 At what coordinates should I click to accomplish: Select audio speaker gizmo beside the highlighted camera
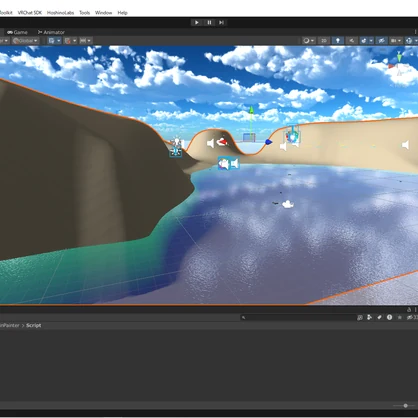click(x=235, y=163)
